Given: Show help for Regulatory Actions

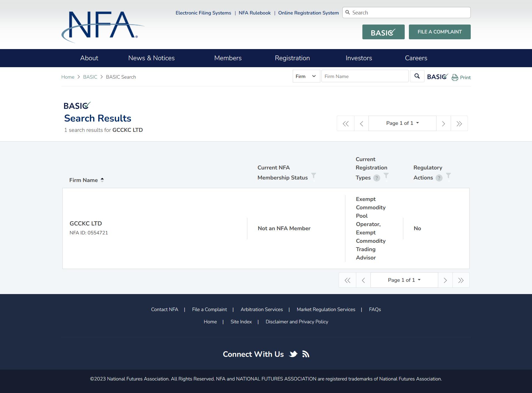Looking at the screenshot, I should 439,178.
